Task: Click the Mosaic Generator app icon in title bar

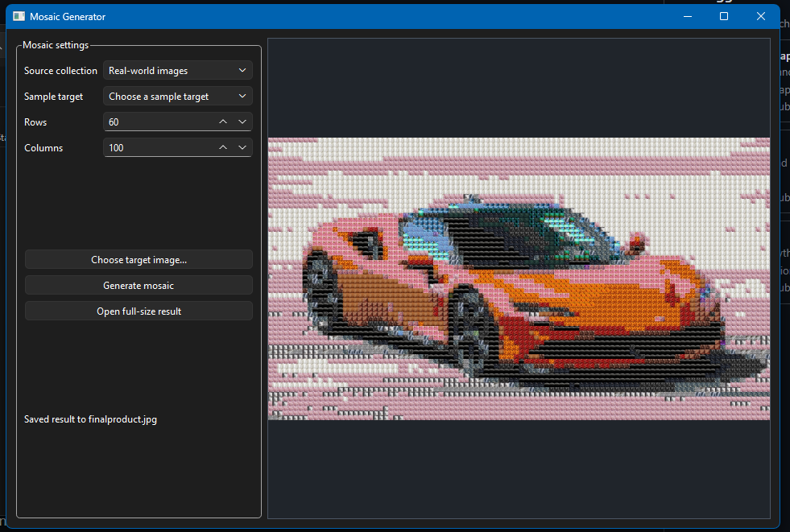Action: pyautogui.click(x=19, y=17)
